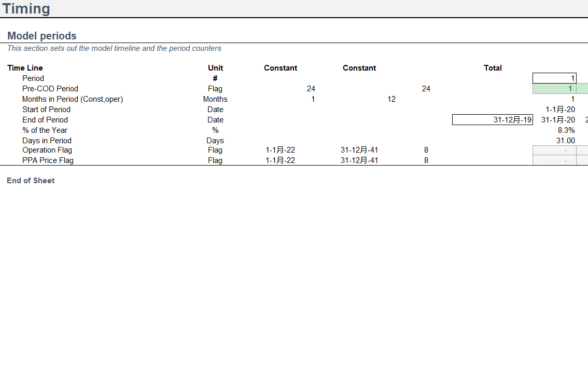588x368 pixels.
Task: Select the 31-12月-41 date in PPA Price row
Action: pos(359,160)
